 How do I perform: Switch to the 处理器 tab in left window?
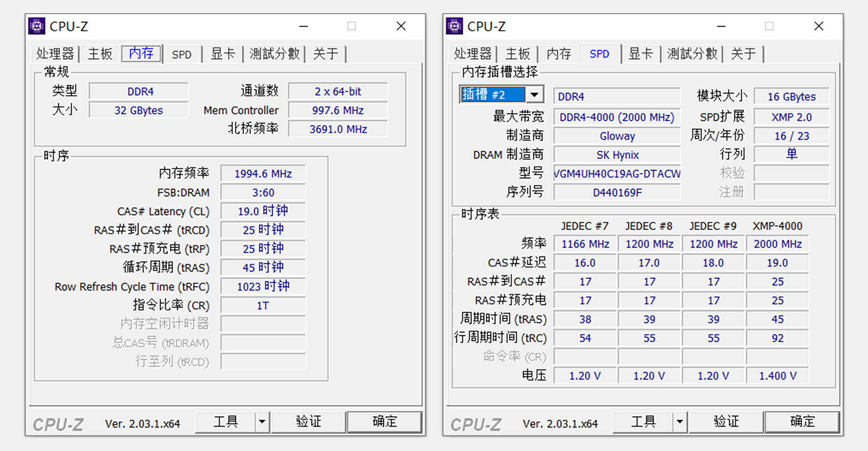[55, 54]
